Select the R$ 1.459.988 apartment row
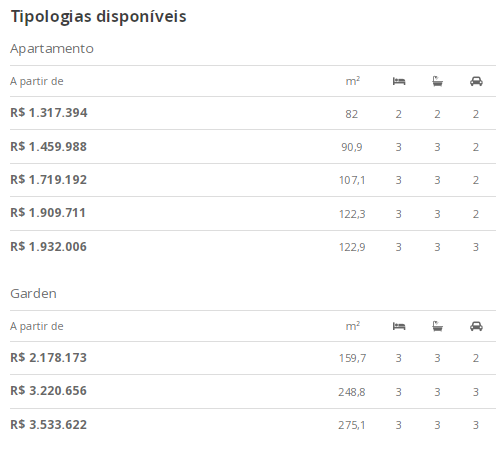The height and width of the screenshot is (450, 497). tap(253, 147)
